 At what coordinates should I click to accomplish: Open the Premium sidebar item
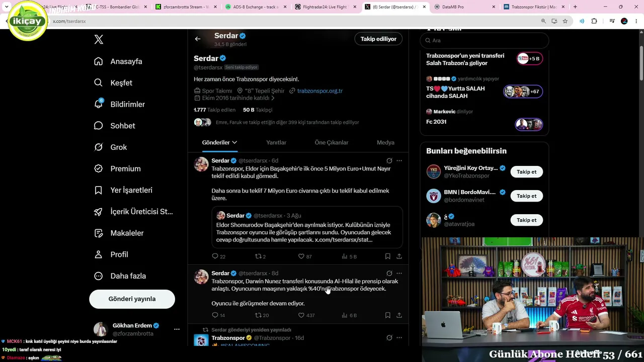[118, 169]
